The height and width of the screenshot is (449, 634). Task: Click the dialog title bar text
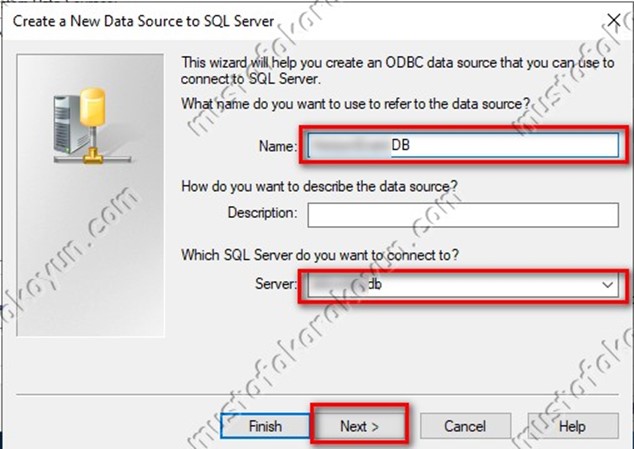144,21
